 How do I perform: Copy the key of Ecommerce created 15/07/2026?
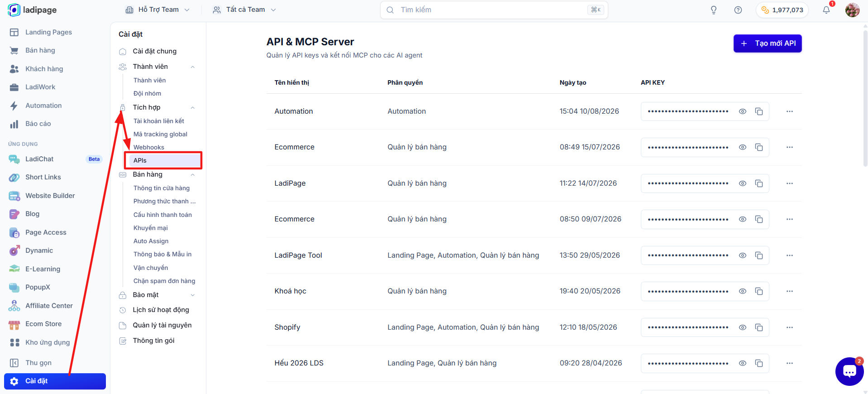coord(759,147)
